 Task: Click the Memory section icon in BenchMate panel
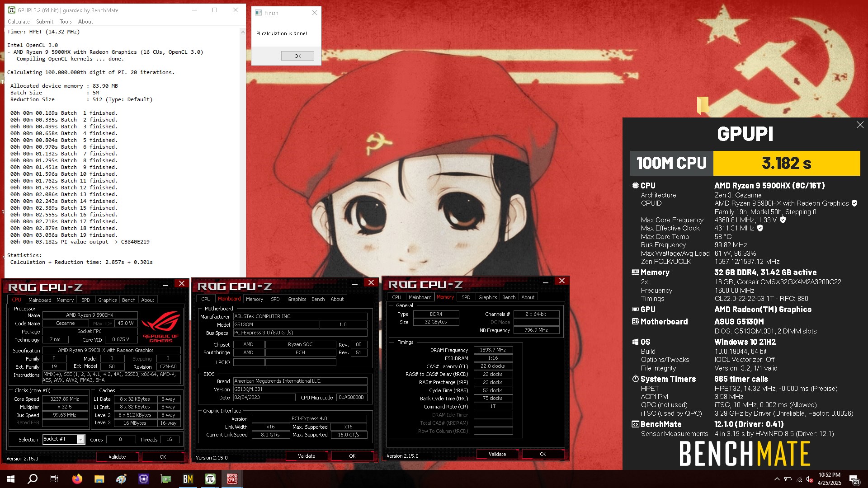click(x=635, y=272)
